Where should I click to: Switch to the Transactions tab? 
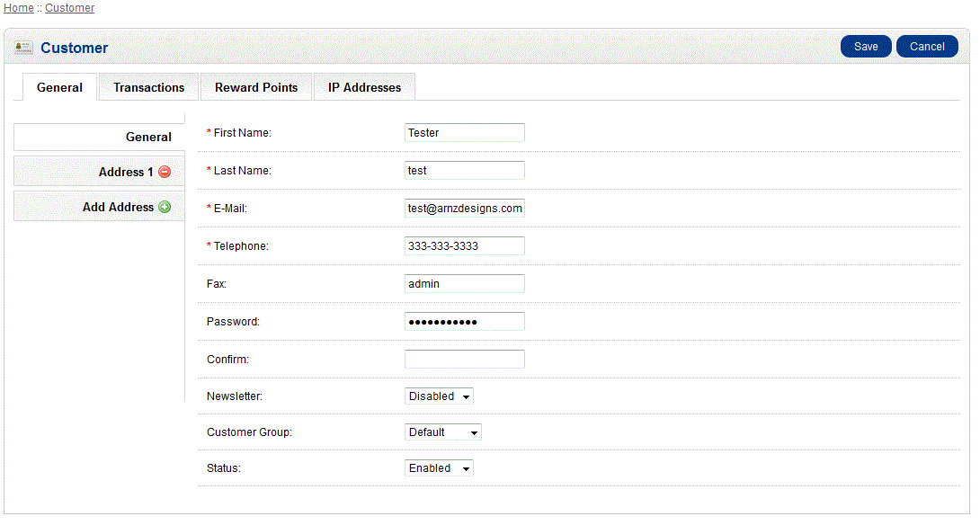[x=148, y=87]
